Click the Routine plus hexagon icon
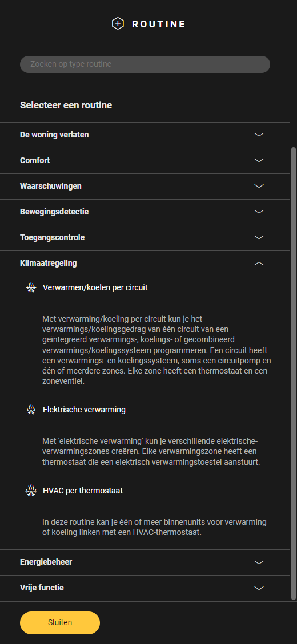 118,24
